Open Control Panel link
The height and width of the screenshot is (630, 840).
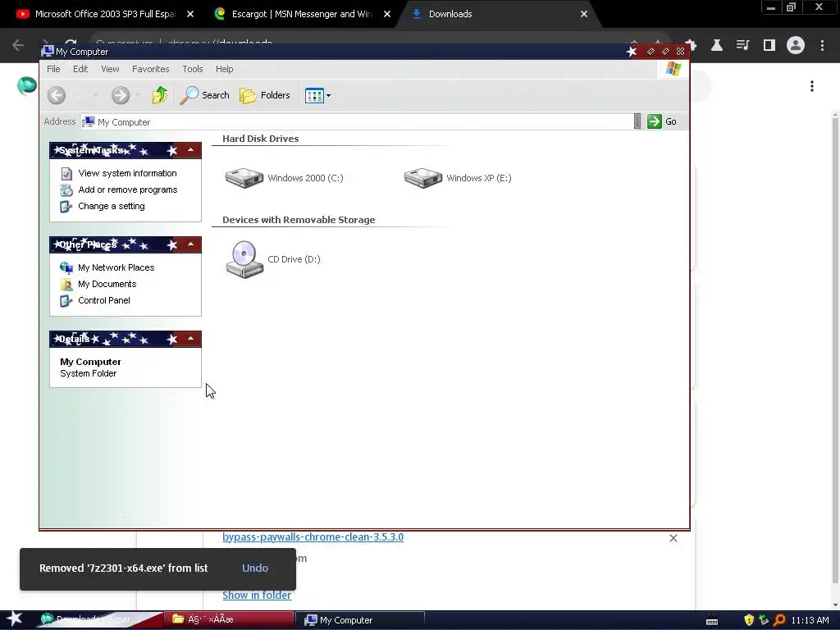pos(104,300)
